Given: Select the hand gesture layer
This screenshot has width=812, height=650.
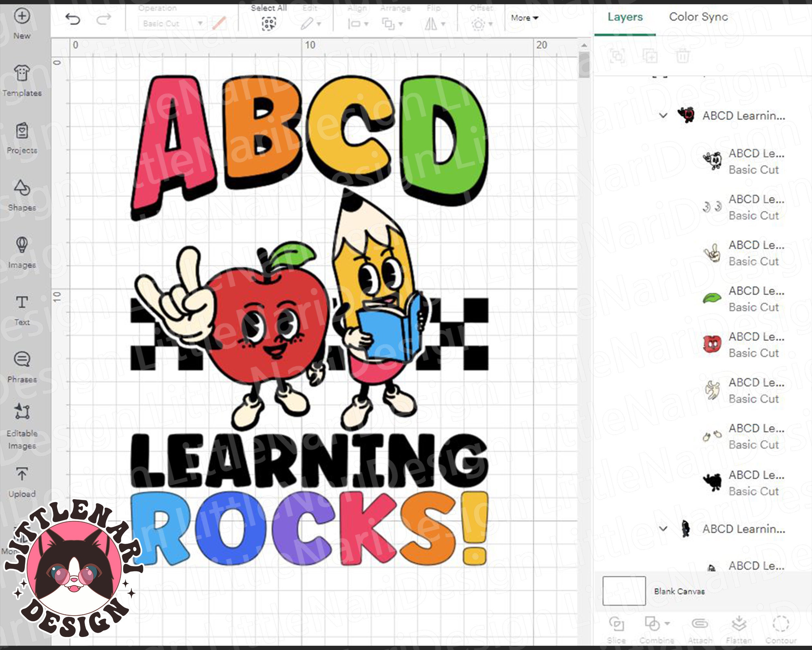Looking at the screenshot, I should (x=744, y=253).
